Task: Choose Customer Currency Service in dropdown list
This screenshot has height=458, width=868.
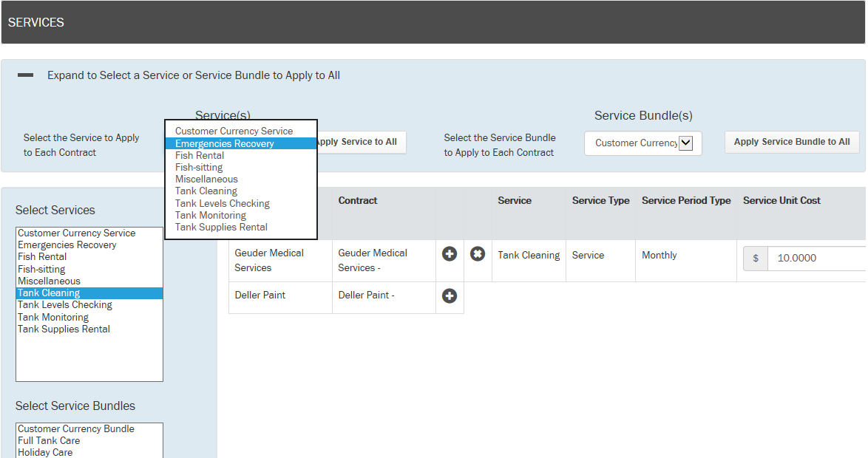Action: tap(234, 131)
